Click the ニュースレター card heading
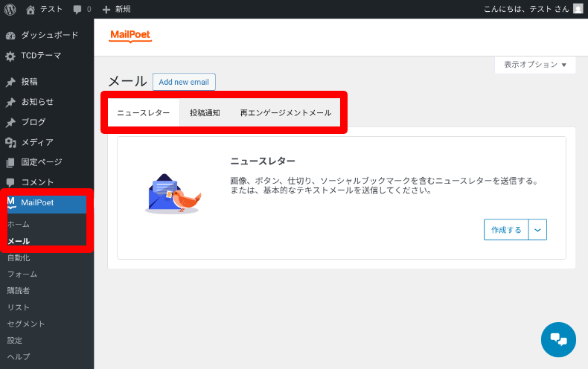 (x=263, y=161)
